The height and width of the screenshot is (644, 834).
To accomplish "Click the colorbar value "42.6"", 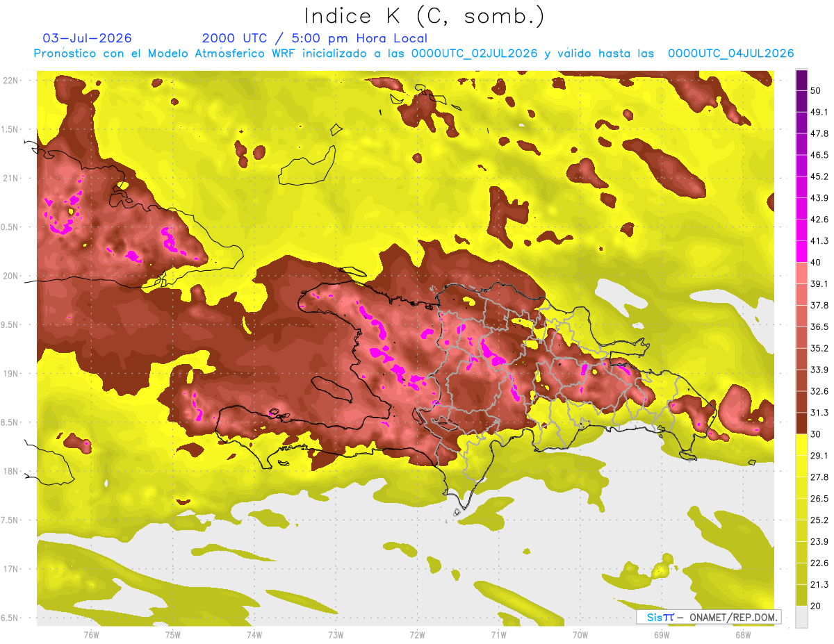I will point(820,220).
